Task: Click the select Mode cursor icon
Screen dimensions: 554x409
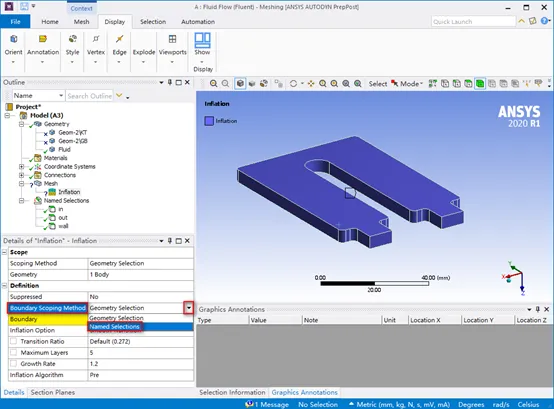Action: (394, 84)
